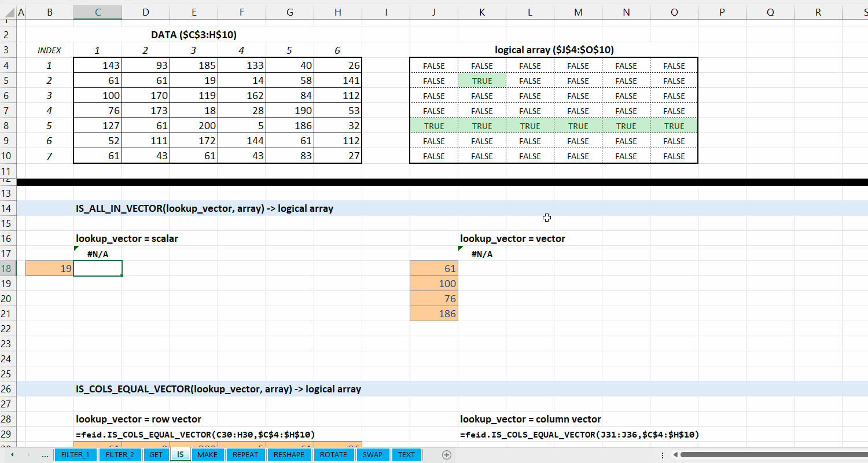The image size is (868, 463).
Task: Click the horizontal scrollbar thumb
Action: coord(774,455)
